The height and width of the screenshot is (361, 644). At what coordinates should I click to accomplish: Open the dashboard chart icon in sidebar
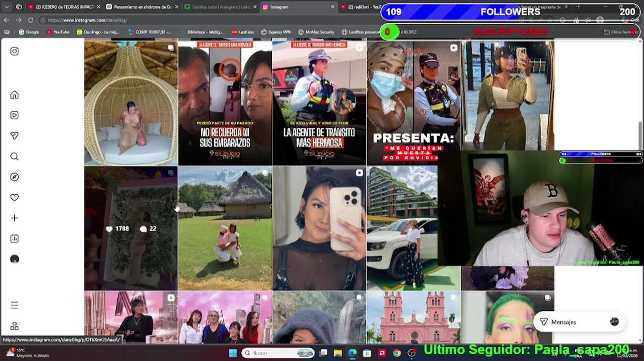coord(15,239)
